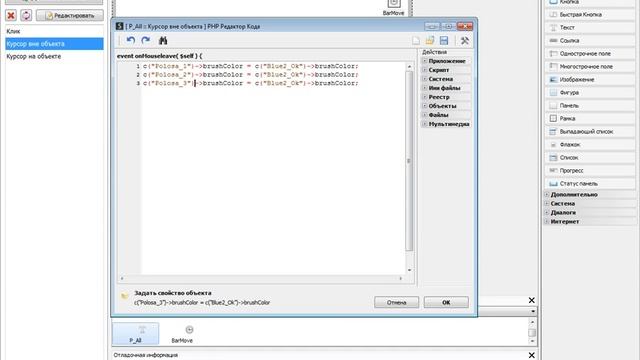This screenshot has height=360, width=640.
Task: Select the Текст component
Action: 590,28
